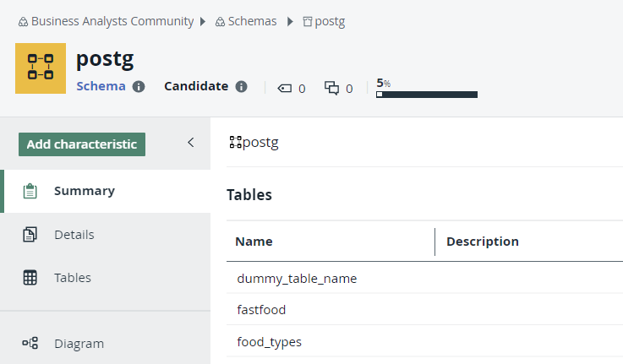The width and height of the screenshot is (623, 364).
Task: Click the Summary clipboard icon in sidebar
Action: click(x=30, y=191)
